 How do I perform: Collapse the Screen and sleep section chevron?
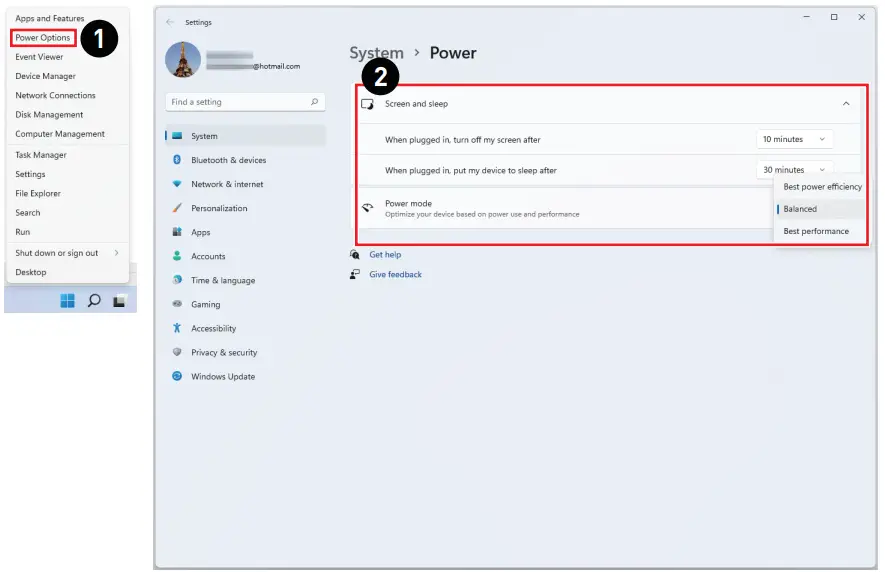click(845, 104)
